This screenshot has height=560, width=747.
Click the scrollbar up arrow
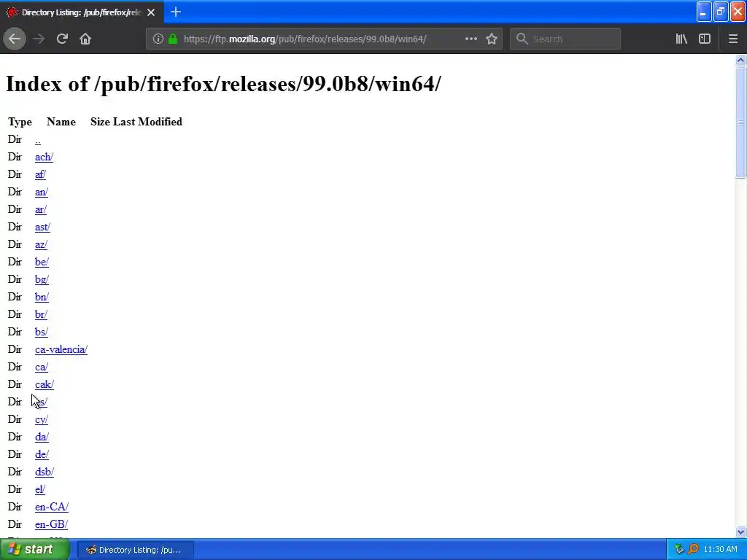coord(740,60)
